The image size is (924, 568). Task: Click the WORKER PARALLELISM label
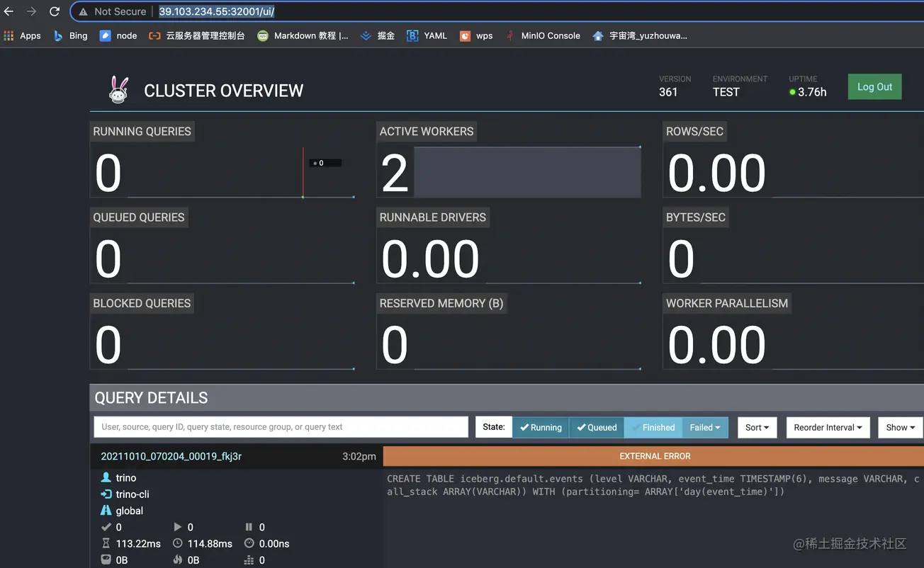[x=727, y=303]
